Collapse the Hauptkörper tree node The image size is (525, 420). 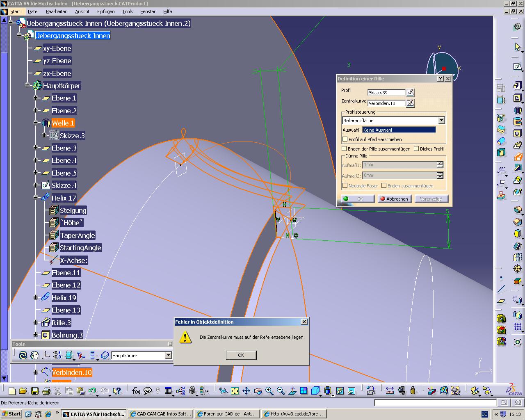click(x=27, y=86)
